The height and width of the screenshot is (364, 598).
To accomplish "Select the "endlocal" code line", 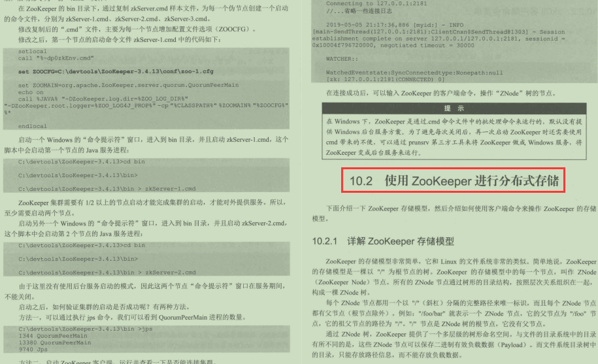I will (33, 125).
